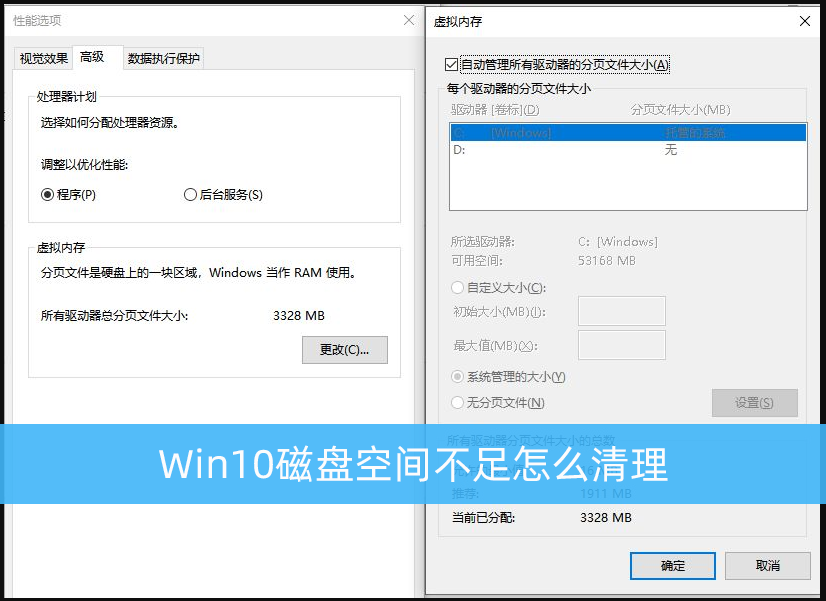Close the 性能选项 dialog window
The height and width of the screenshot is (601, 826).
tap(409, 20)
